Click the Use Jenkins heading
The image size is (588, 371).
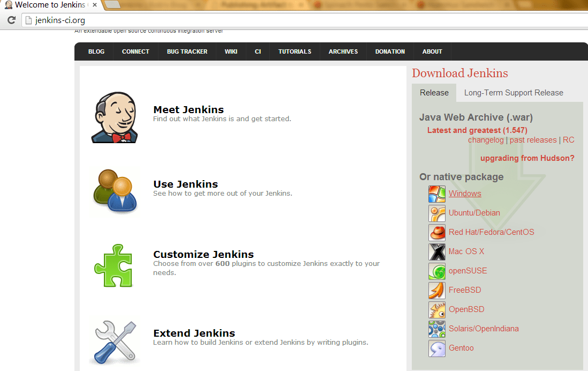186,184
